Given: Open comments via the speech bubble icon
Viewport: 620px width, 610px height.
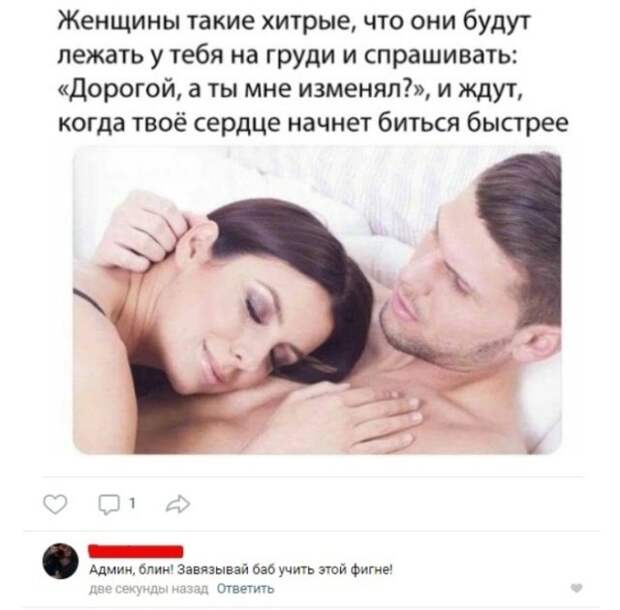Looking at the screenshot, I should (x=109, y=504).
